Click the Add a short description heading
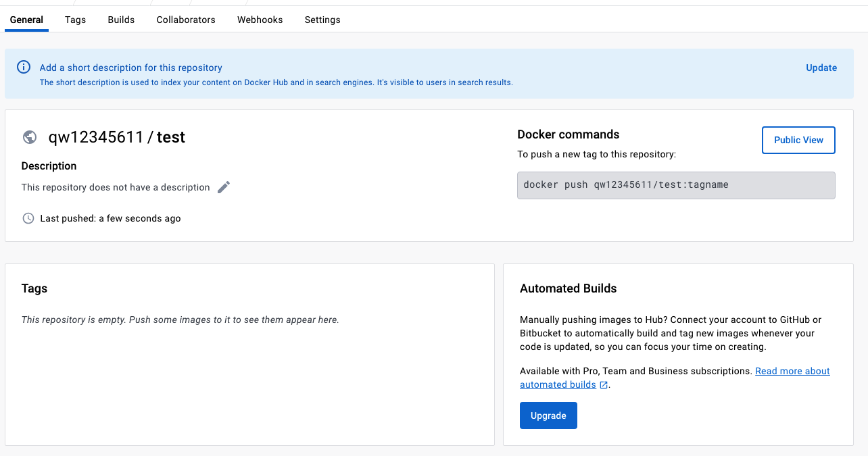Screen dimensions: 868x456 130,68
